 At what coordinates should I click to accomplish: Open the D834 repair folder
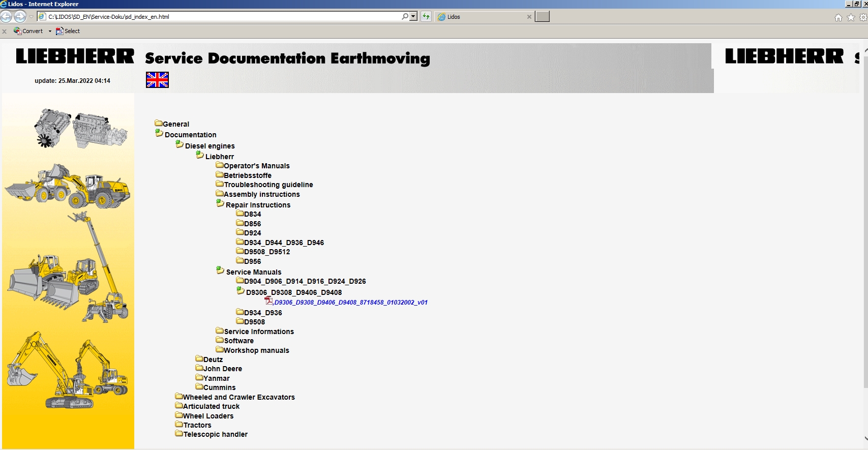click(x=249, y=214)
